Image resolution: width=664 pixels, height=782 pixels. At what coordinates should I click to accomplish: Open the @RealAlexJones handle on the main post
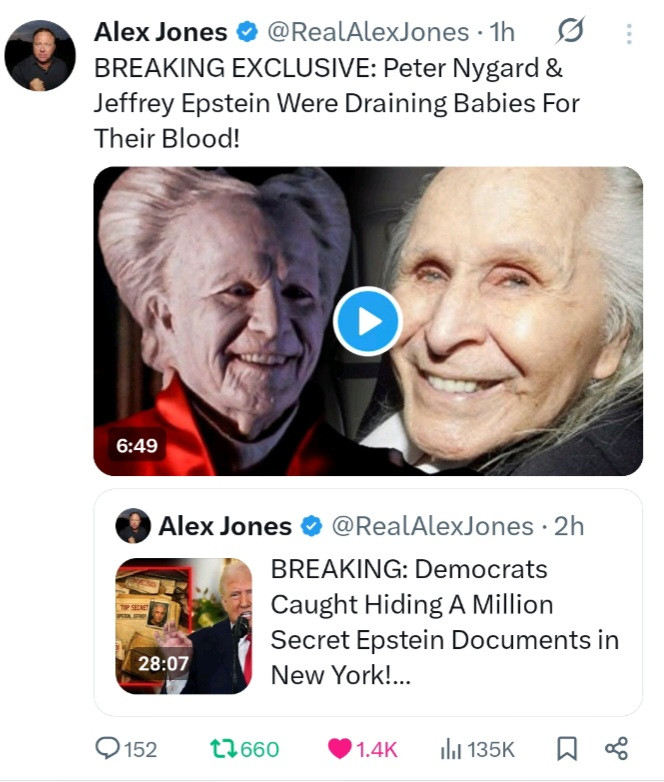pos(365,33)
